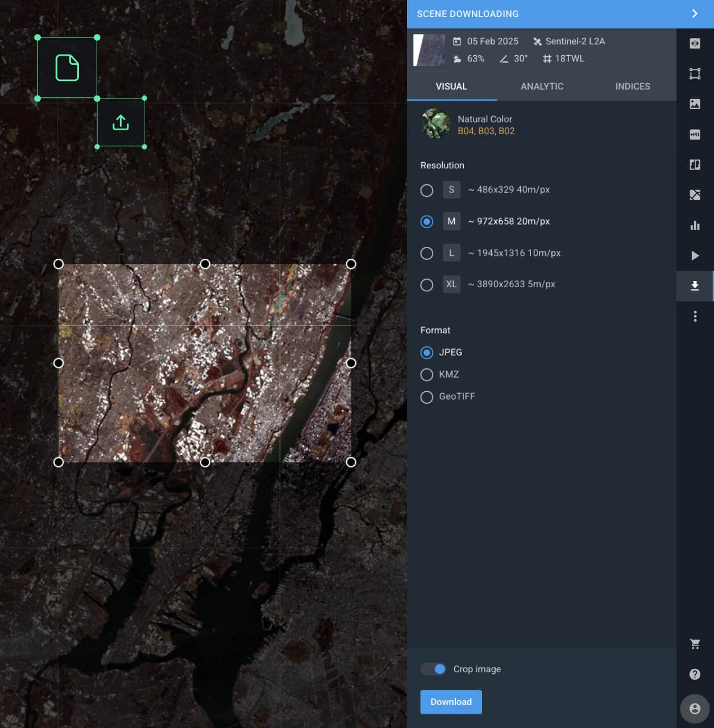This screenshot has height=728, width=714.
Task: Open the shopping cart
Action: coord(695,644)
